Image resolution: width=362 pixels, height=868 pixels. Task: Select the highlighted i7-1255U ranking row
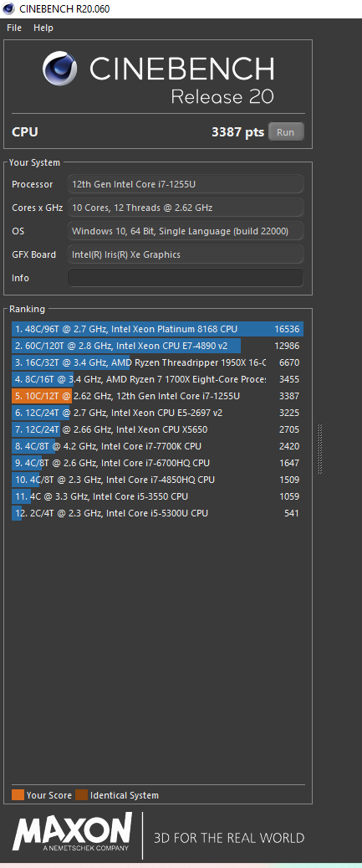tap(157, 397)
